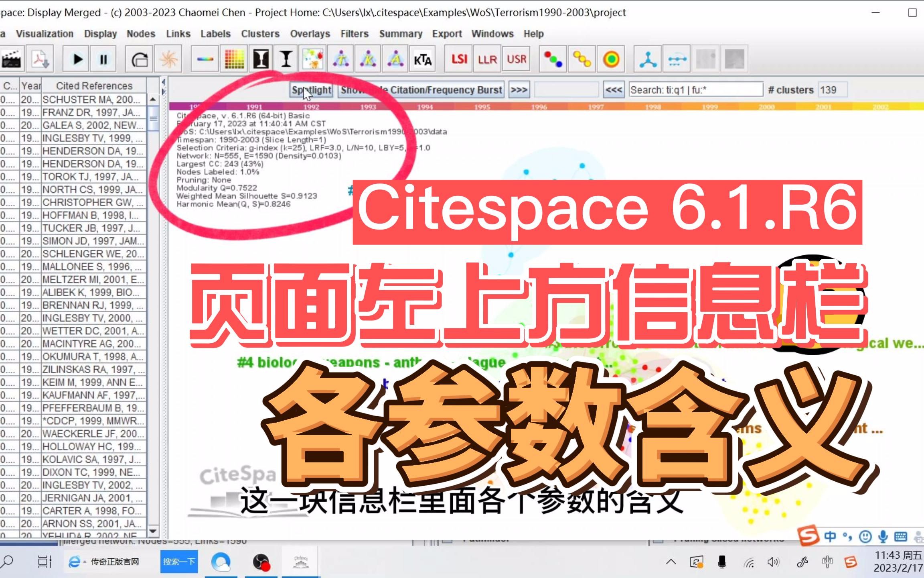Select the *CDCP, 1999 MMWR reference row
The height and width of the screenshot is (578, 924).
73,421
